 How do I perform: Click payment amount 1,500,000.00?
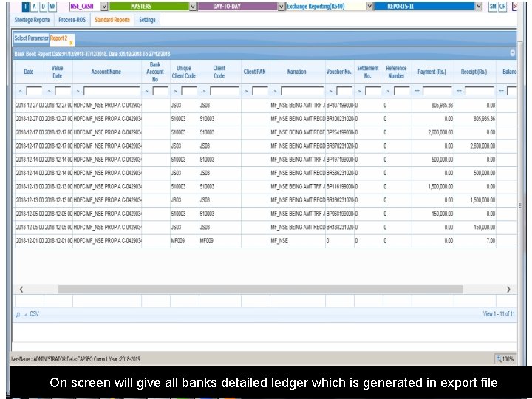coord(440,187)
